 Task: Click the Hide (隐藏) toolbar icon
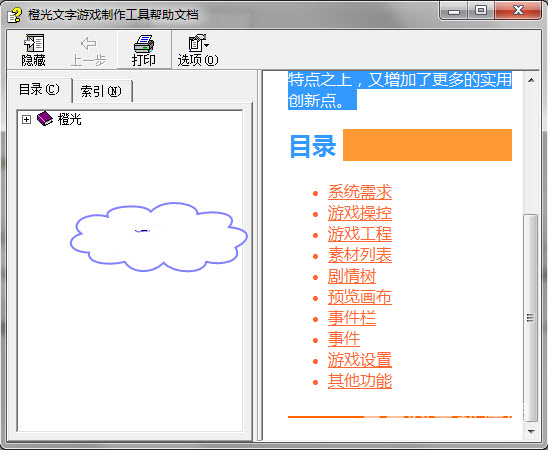34,43
